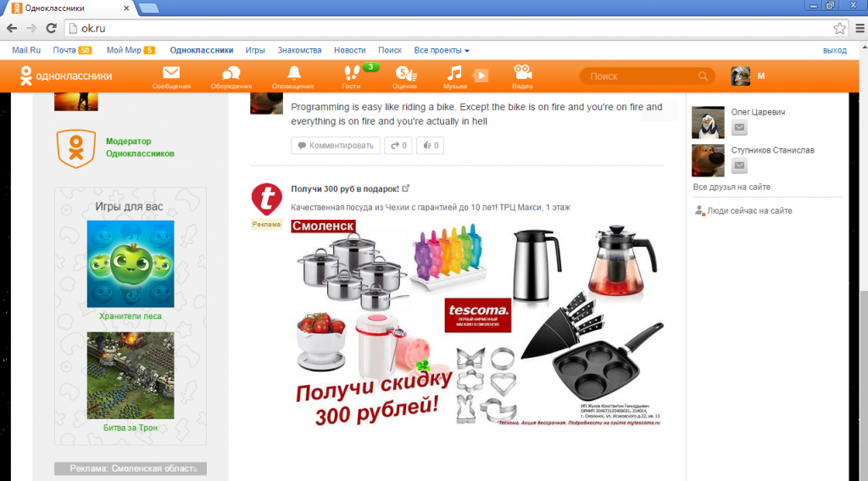Open the post author's avatar thumbnail

(266, 103)
